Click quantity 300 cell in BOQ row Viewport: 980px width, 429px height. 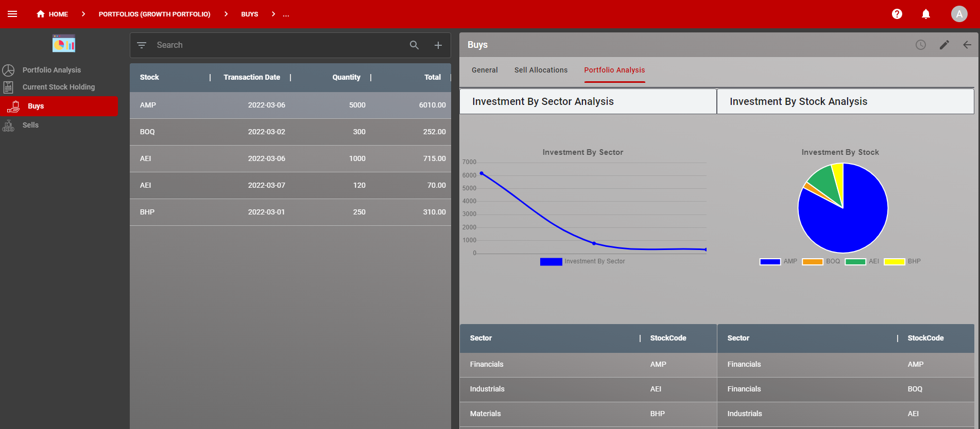click(359, 132)
